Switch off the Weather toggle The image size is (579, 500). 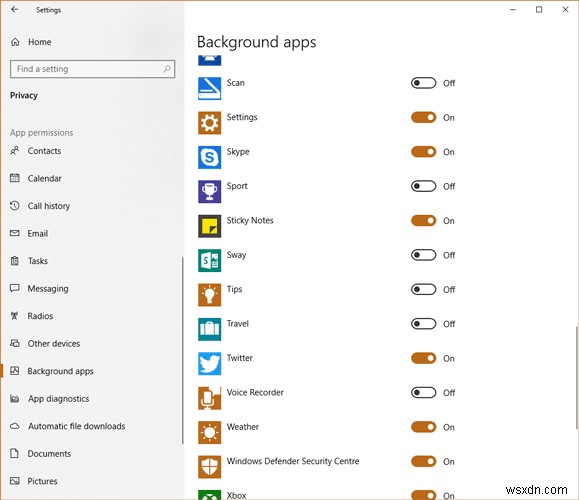424,427
